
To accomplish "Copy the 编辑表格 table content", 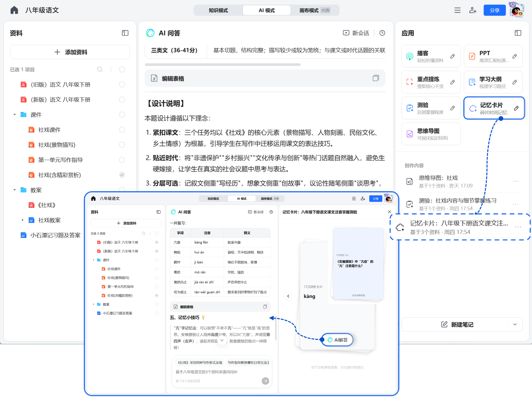I will [x=376, y=78].
